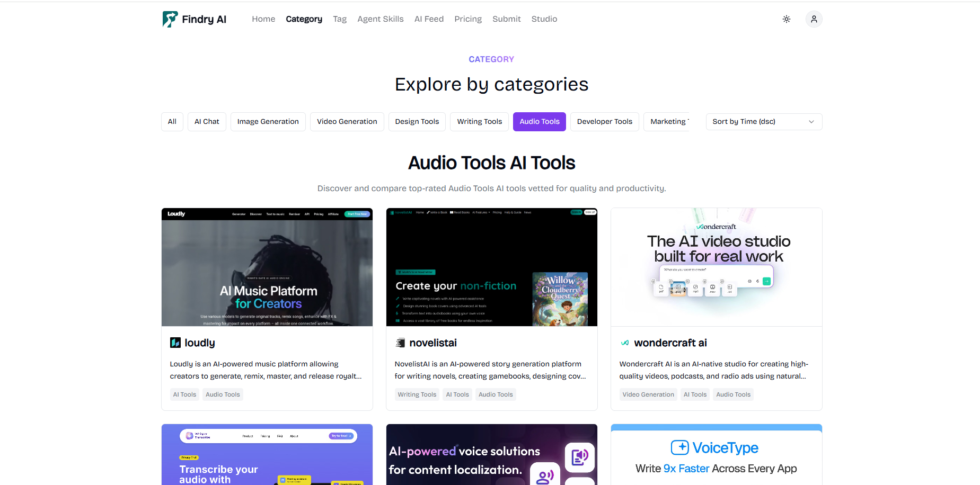Select the Design Tools category filter
Viewport: 980px width, 485px height.
tap(417, 122)
